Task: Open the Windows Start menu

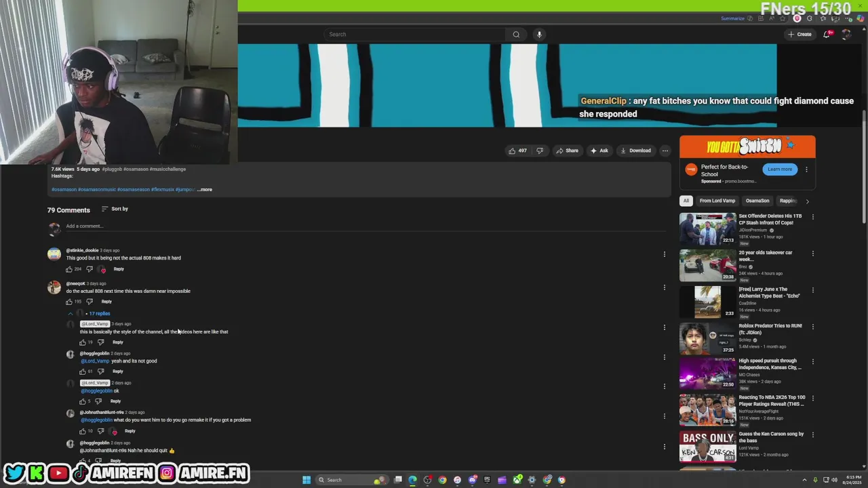Action: click(307, 480)
